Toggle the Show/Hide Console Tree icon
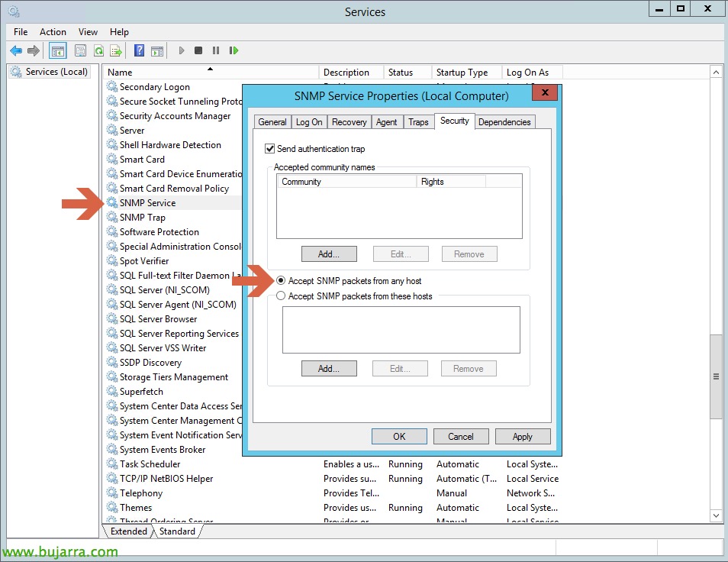 coord(58,50)
